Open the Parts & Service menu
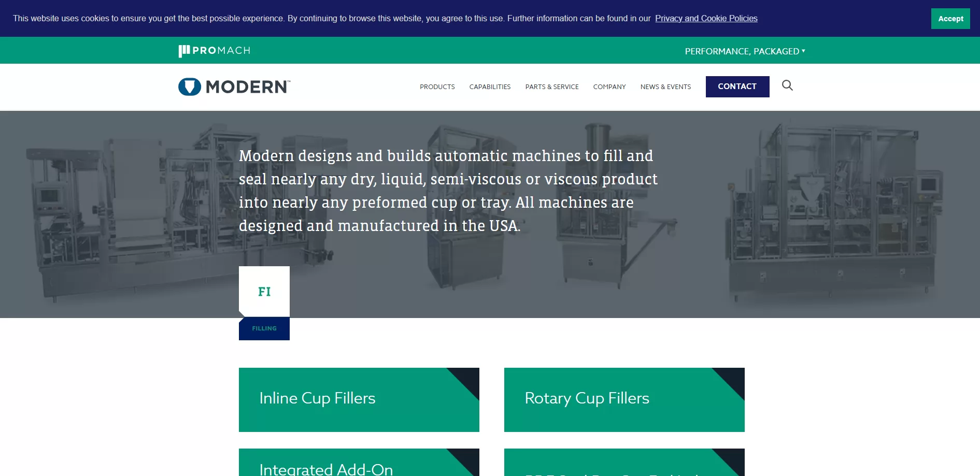Viewport: 980px width, 476px height. coord(551,87)
